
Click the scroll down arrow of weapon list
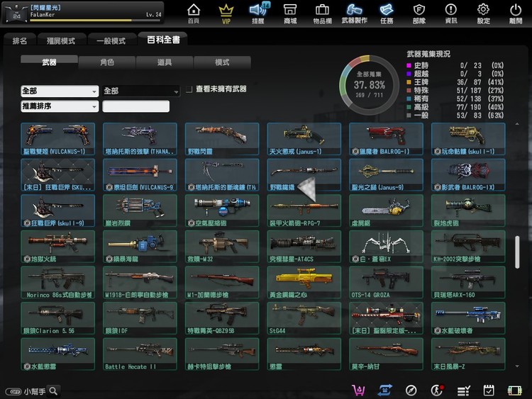click(x=517, y=366)
